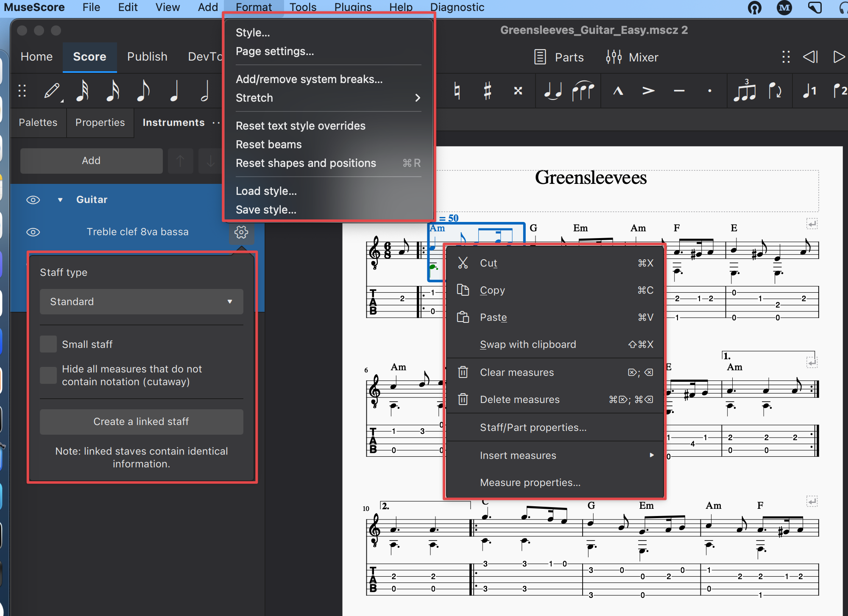This screenshot has width=848, height=616.
Task: Choose the 16th note duration
Action: (113, 91)
